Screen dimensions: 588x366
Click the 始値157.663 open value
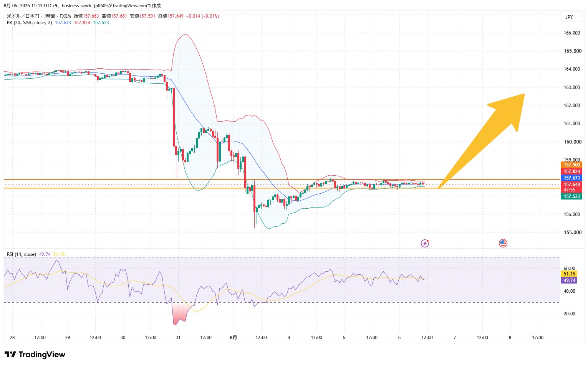(x=86, y=16)
